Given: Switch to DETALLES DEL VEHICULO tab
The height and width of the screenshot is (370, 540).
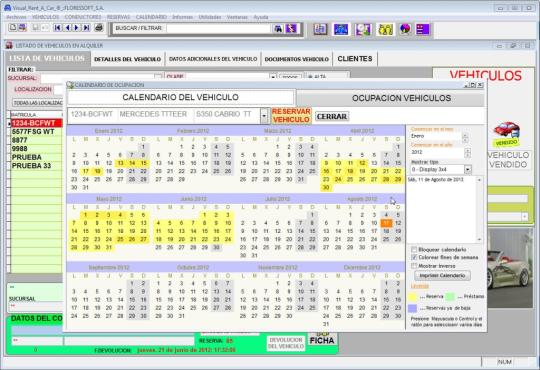Looking at the screenshot, I should 127,59.
